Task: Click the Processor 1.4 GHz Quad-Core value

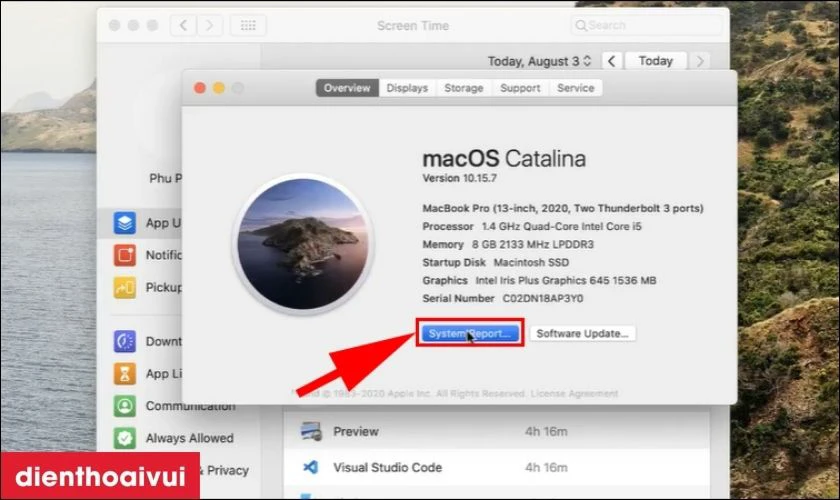Action: point(561,226)
